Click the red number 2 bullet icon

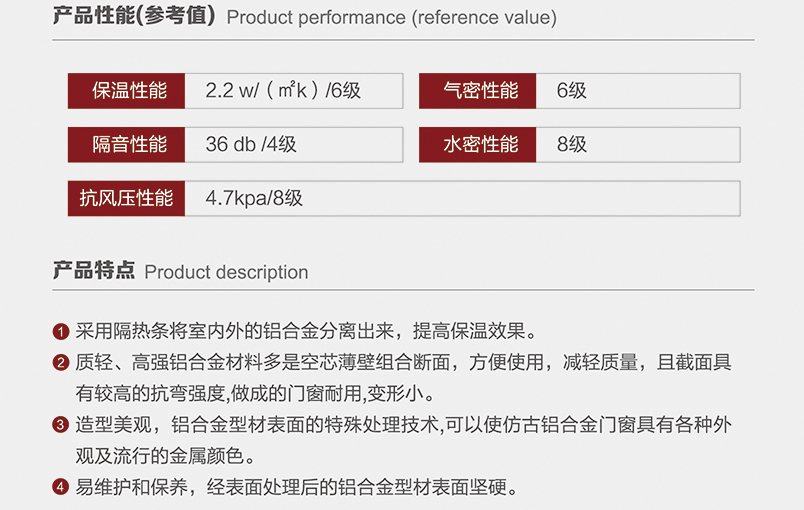(x=61, y=363)
